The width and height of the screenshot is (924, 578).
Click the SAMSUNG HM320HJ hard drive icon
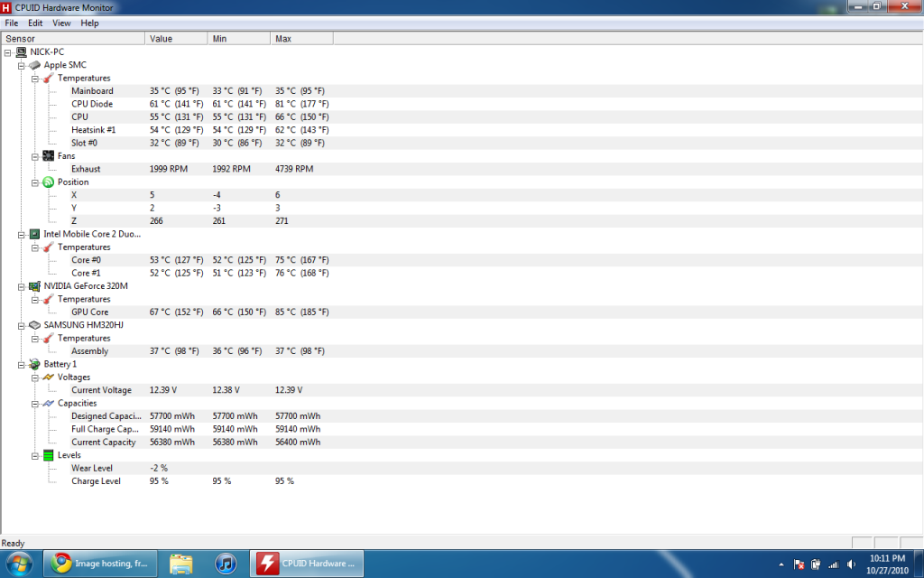(35, 325)
